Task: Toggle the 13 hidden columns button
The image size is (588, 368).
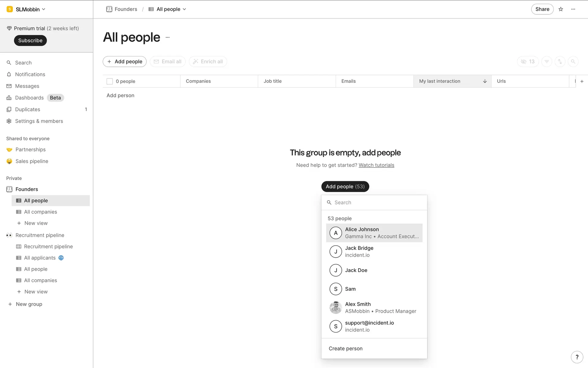Action: click(x=528, y=62)
